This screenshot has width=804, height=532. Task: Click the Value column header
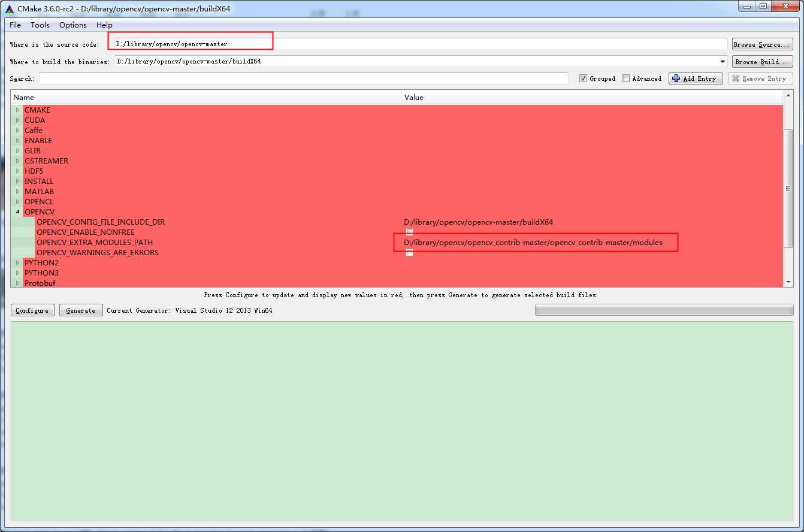click(x=593, y=97)
